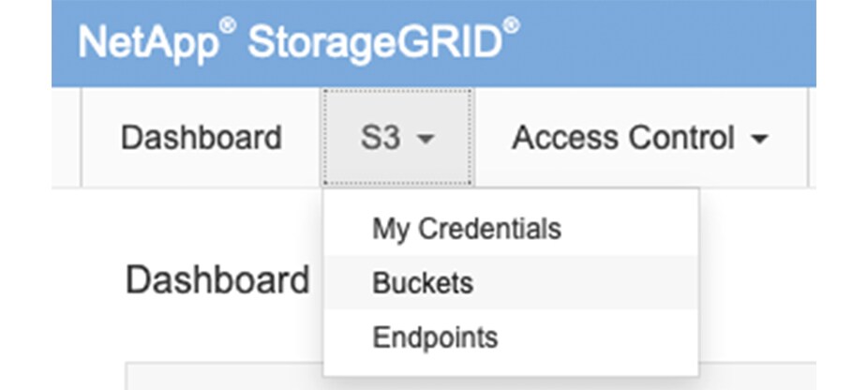Click the Access Control label text
This screenshot has height=390, width=868.
pyautogui.click(x=622, y=139)
